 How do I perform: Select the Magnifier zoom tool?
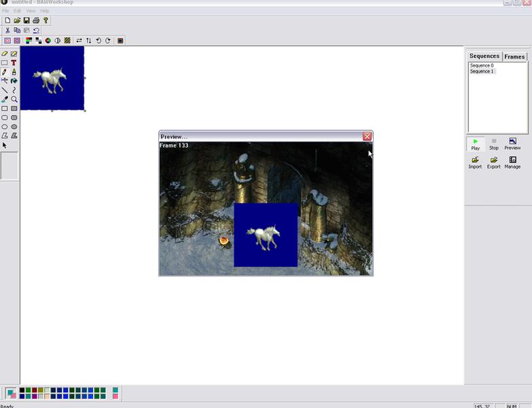pos(14,99)
